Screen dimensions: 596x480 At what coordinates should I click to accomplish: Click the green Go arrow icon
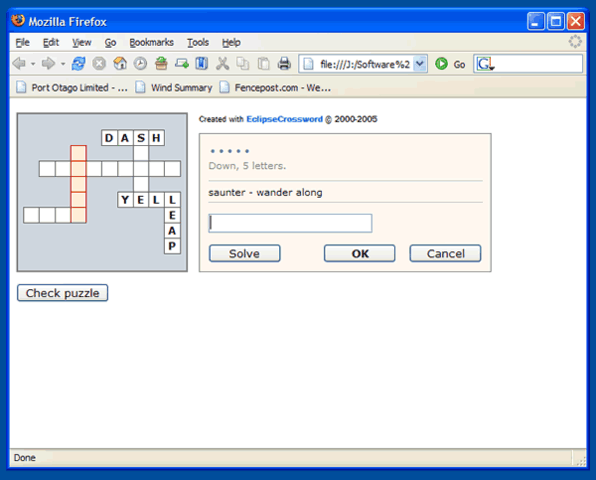click(x=441, y=63)
